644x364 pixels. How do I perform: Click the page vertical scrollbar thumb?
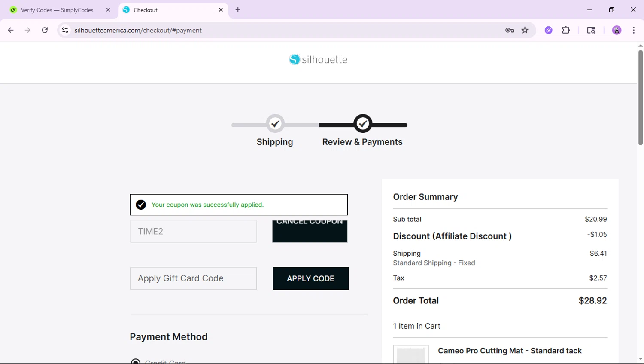[x=640, y=98]
